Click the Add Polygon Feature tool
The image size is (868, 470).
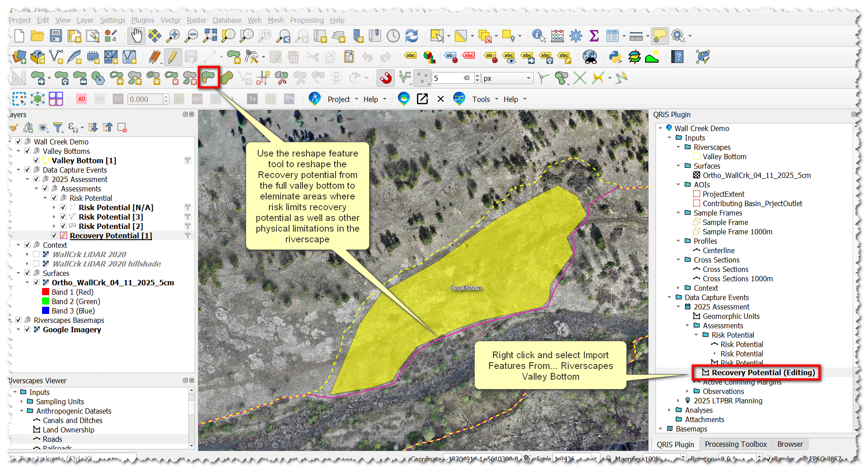234,57
